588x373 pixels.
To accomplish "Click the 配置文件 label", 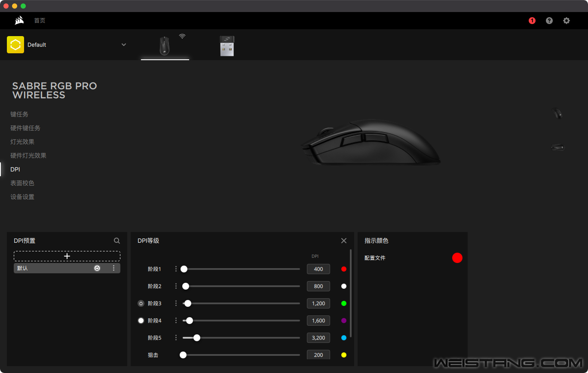I will click(x=375, y=258).
